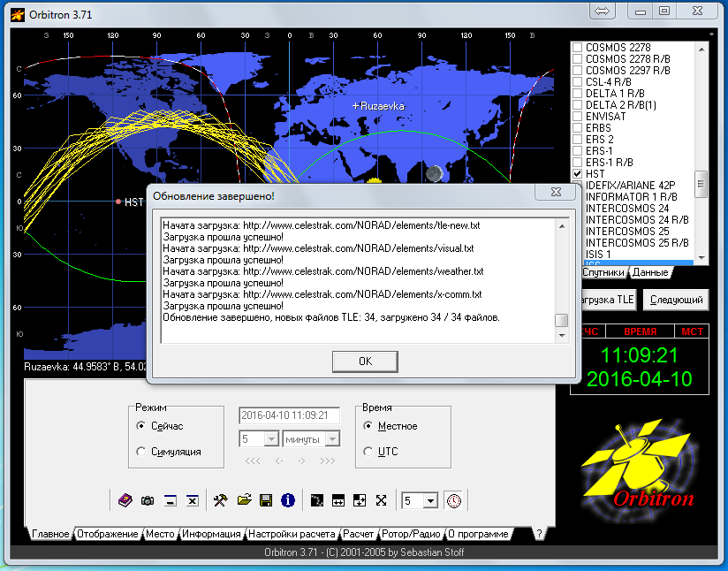Switch to the Главное tab
The image size is (728, 571).
pyautogui.click(x=49, y=534)
